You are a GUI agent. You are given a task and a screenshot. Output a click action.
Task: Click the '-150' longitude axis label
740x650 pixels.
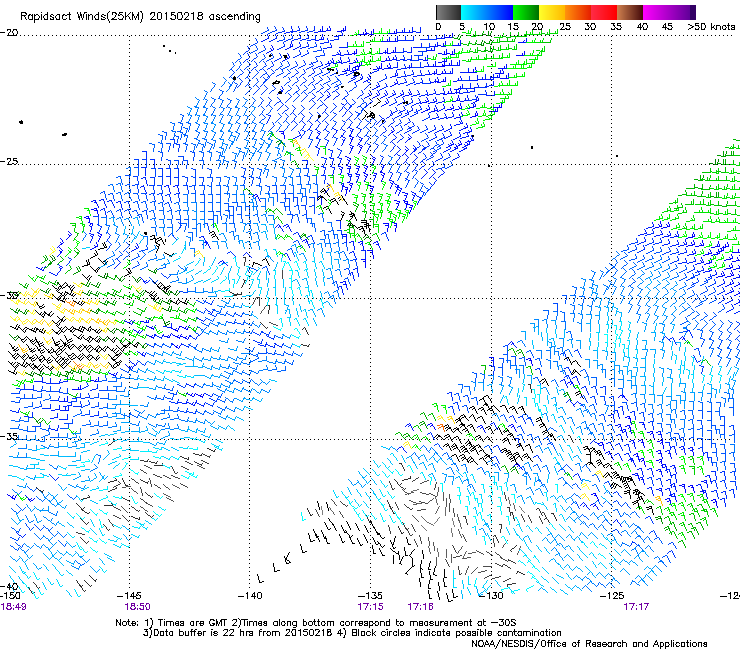click(10, 596)
